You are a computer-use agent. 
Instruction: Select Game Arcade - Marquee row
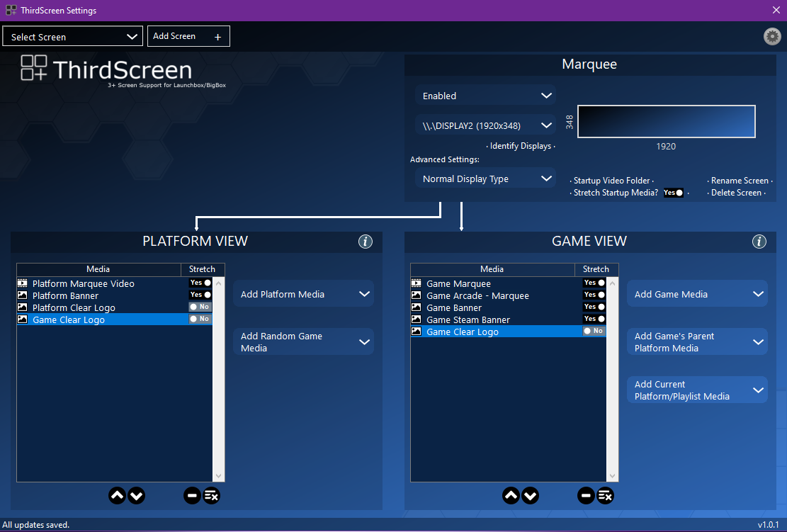point(509,295)
